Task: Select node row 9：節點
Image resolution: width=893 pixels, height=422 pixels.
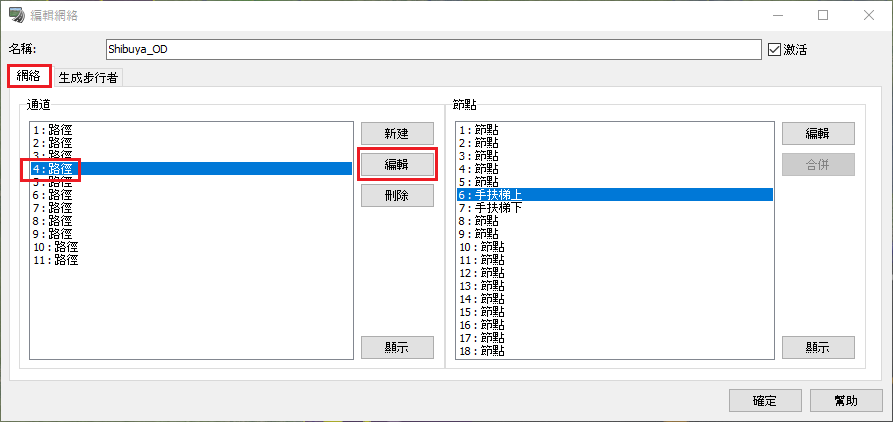Action: (615, 234)
